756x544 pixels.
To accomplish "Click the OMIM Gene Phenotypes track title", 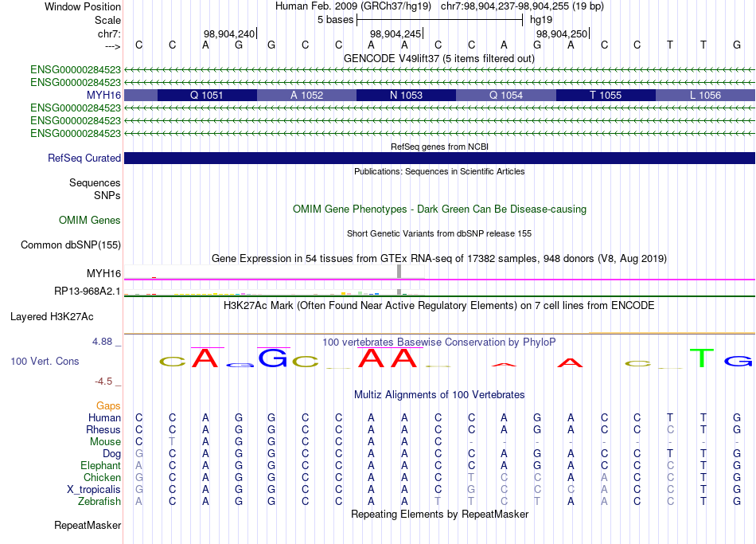I will (x=439, y=209).
